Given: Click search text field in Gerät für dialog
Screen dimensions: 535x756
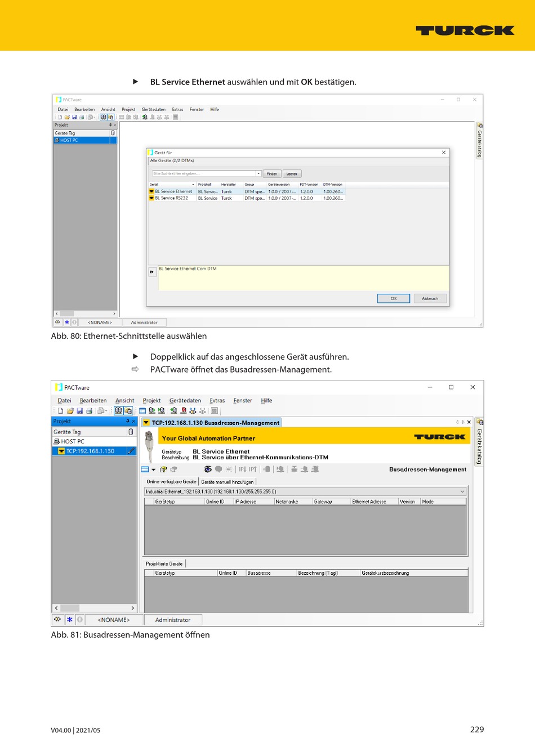Looking at the screenshot, I should tap(204, 173).
